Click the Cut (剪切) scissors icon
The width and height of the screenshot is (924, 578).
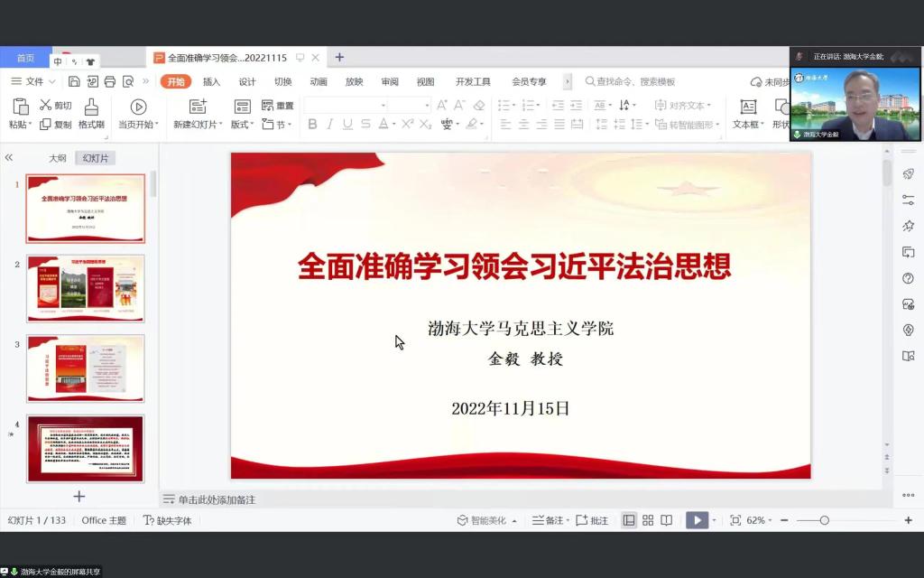pyautogui.click(x=46, y=106)
